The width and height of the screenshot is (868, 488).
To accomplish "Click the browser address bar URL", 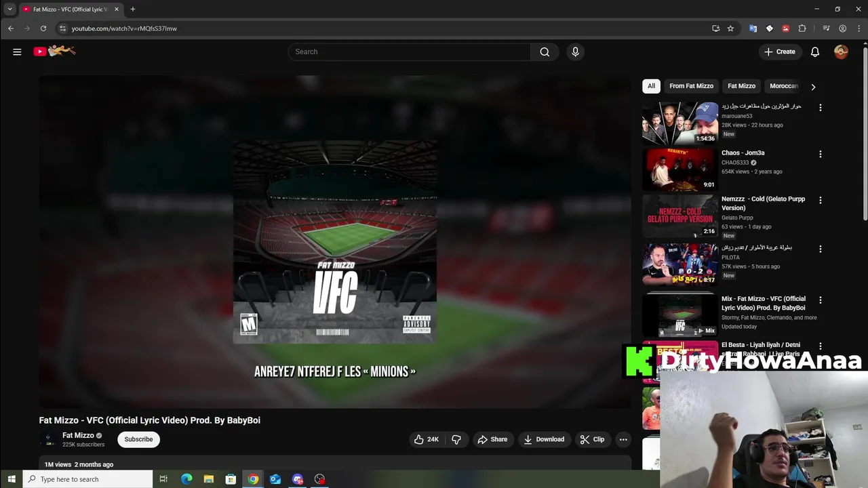I will coord(124,28).
